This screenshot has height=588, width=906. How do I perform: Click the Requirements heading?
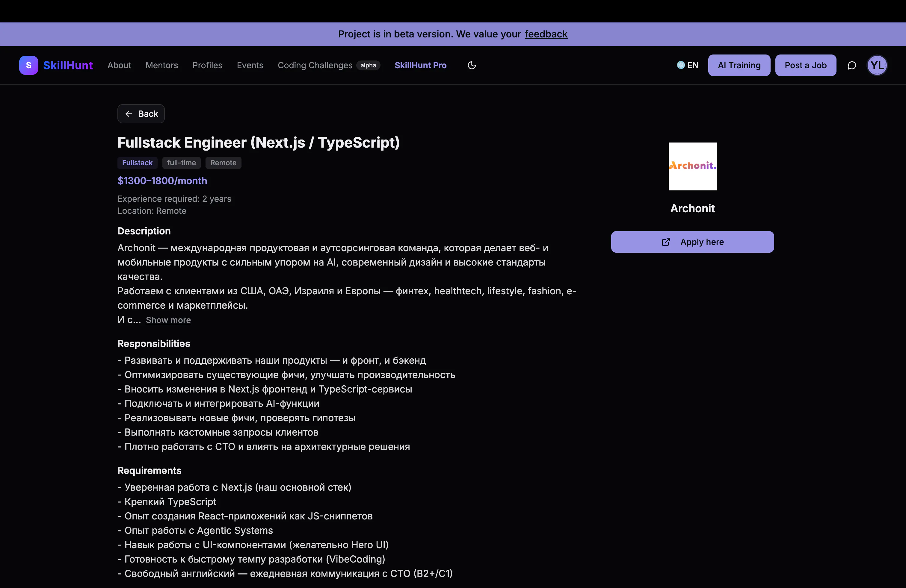pos(149,470)
